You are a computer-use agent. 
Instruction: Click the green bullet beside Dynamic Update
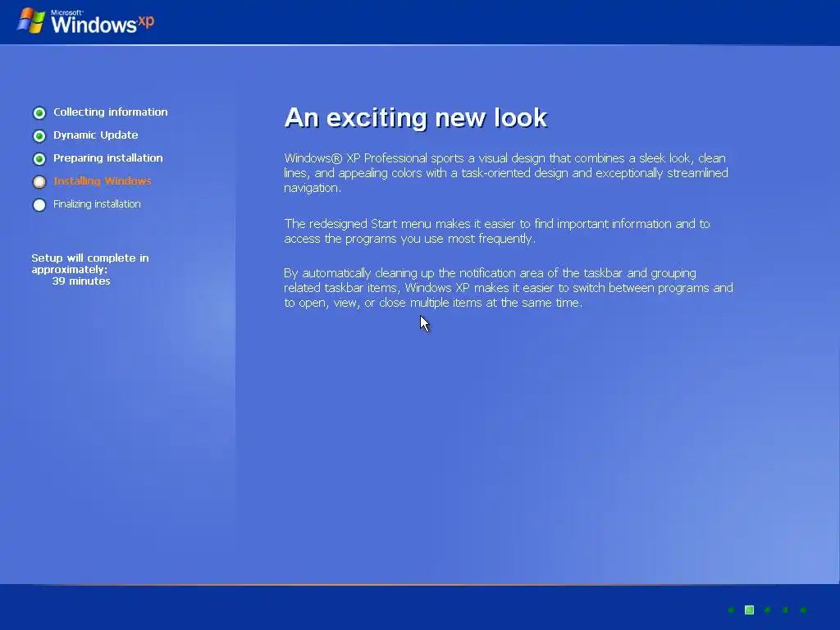(39, 135)
